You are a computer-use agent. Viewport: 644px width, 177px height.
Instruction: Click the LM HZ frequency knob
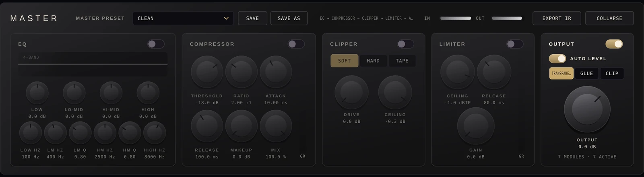click(x=55, y=133)
